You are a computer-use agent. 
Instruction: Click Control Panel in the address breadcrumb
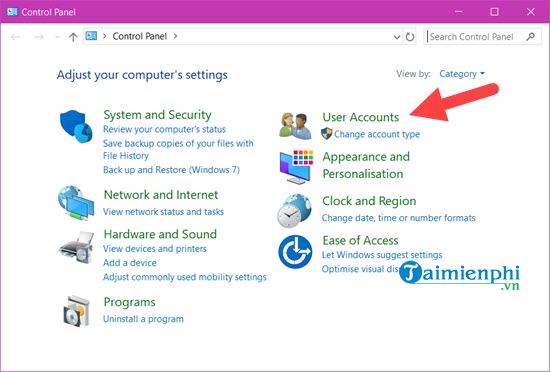(140, 36)
